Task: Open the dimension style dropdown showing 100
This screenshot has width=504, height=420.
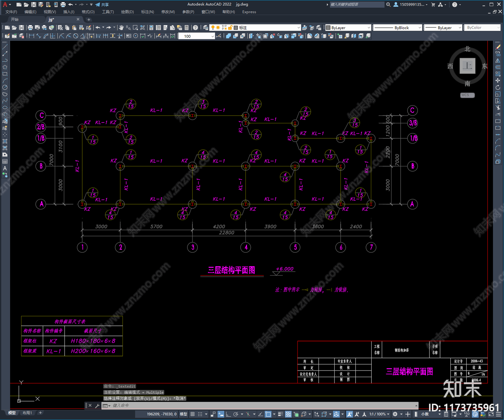Action: coord(196,36)
